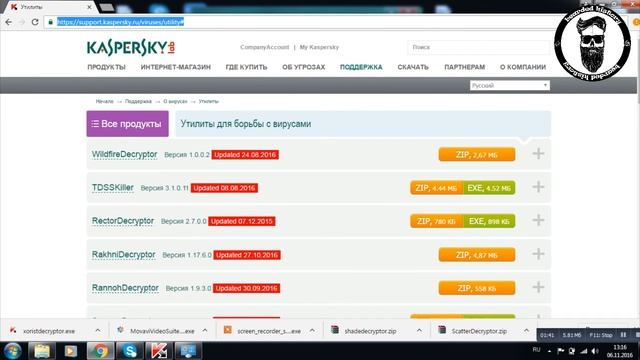Open the RannohDecryptor link

click(x=125, y=288)
